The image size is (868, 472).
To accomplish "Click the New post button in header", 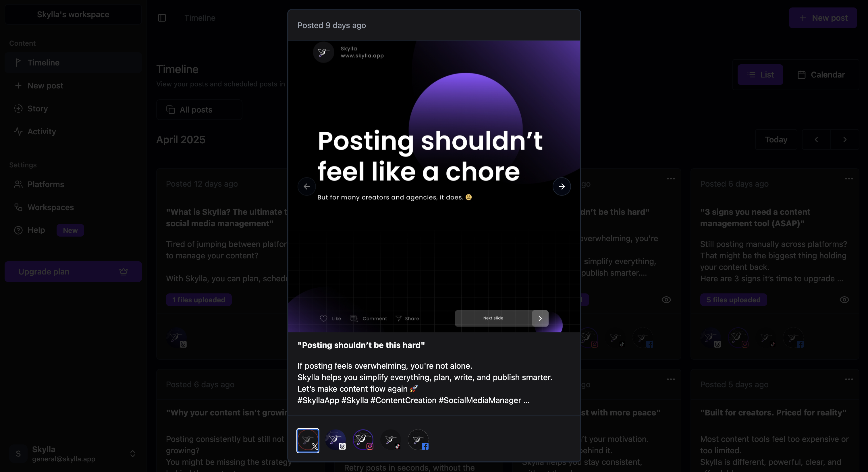I will (x=823, y=18).
